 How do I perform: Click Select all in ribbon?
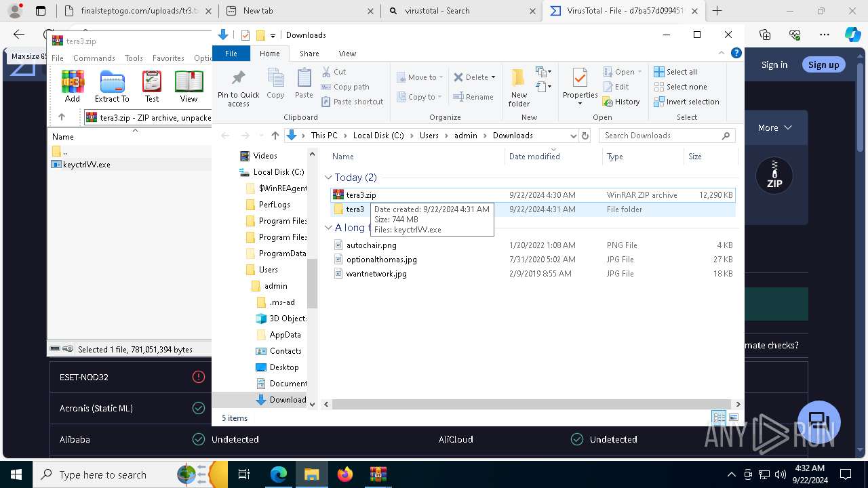[x=675, y=72]
